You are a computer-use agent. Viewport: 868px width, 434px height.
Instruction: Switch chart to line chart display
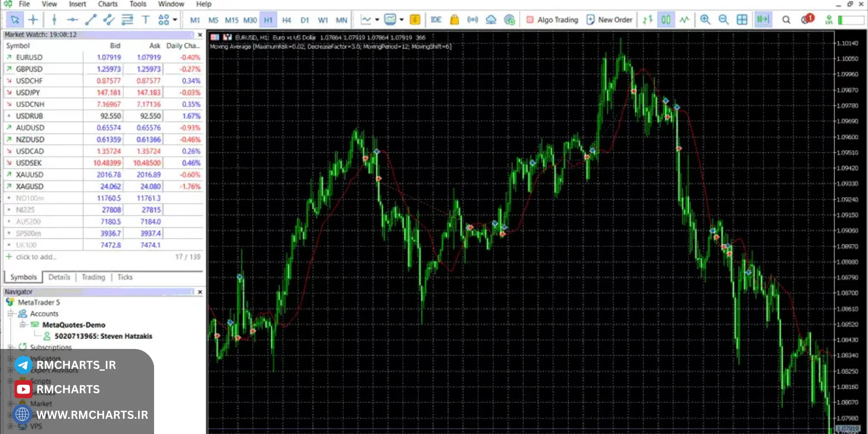[x=684, y=20]
